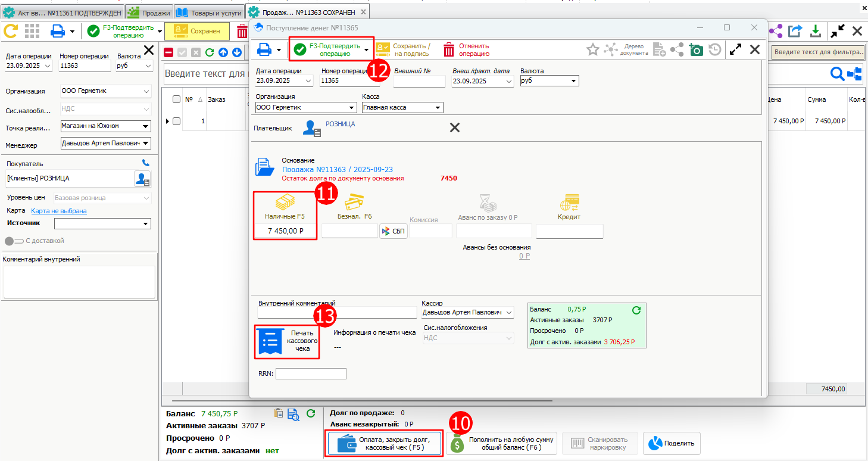Check the first row checkbox in table
This screenshot has height=461, width=868.
click(176, 121)
